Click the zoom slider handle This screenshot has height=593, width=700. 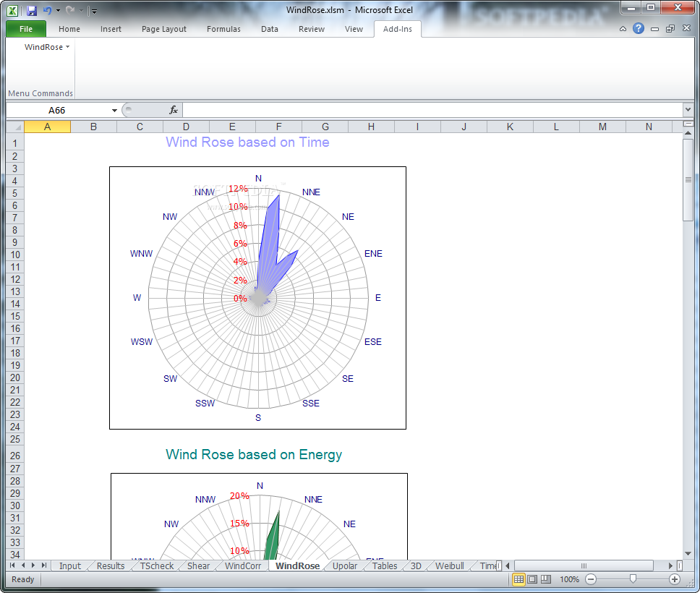(x=633, y=579)
